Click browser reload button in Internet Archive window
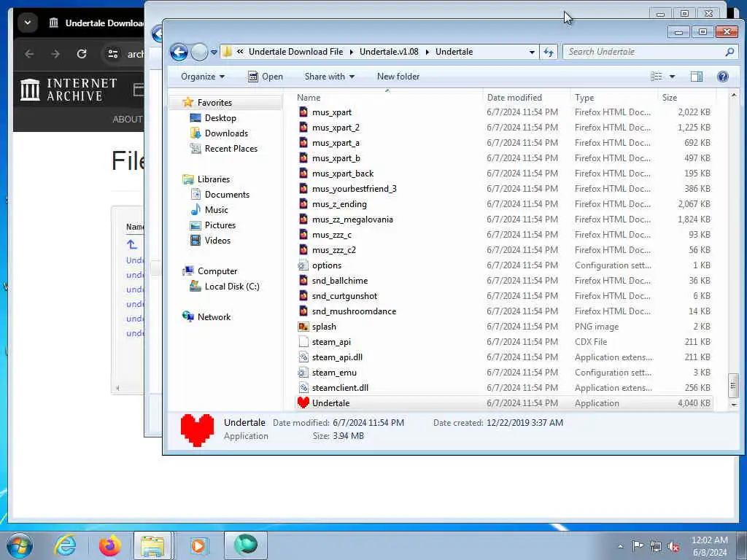This screenshot has height=560, width=747. [82, 54]
